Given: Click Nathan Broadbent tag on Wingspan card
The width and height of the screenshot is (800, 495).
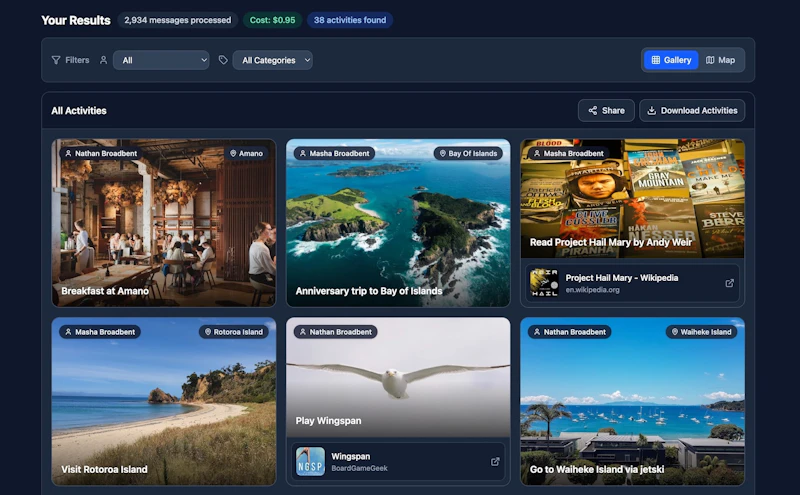Looking at the screenshot, I should (336, 332).
